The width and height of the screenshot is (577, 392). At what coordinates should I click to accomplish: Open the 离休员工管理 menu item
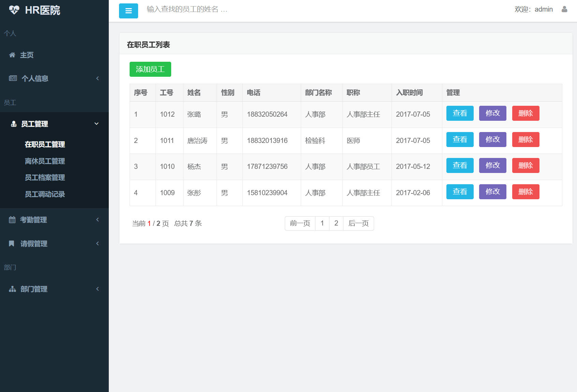pyautogui.click(x=45, y=161)
